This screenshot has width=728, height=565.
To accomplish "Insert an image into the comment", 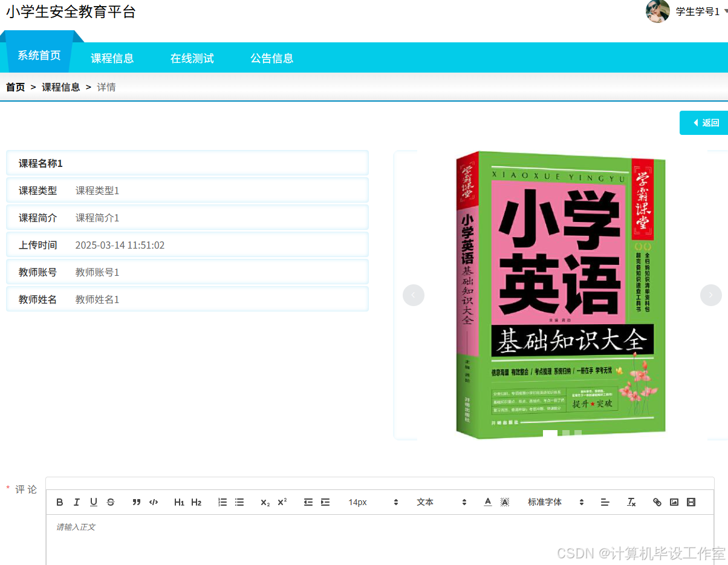I will click(x=674, y=502).
